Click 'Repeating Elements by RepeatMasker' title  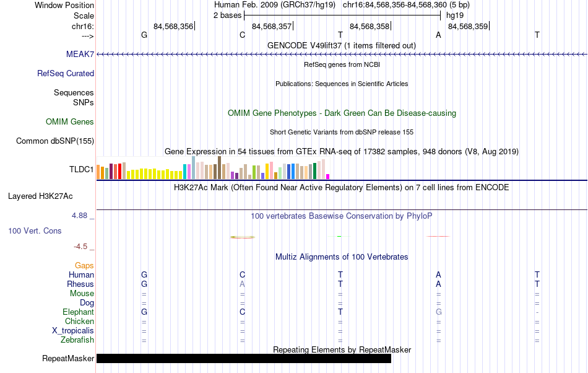click(x=342, y=349)
